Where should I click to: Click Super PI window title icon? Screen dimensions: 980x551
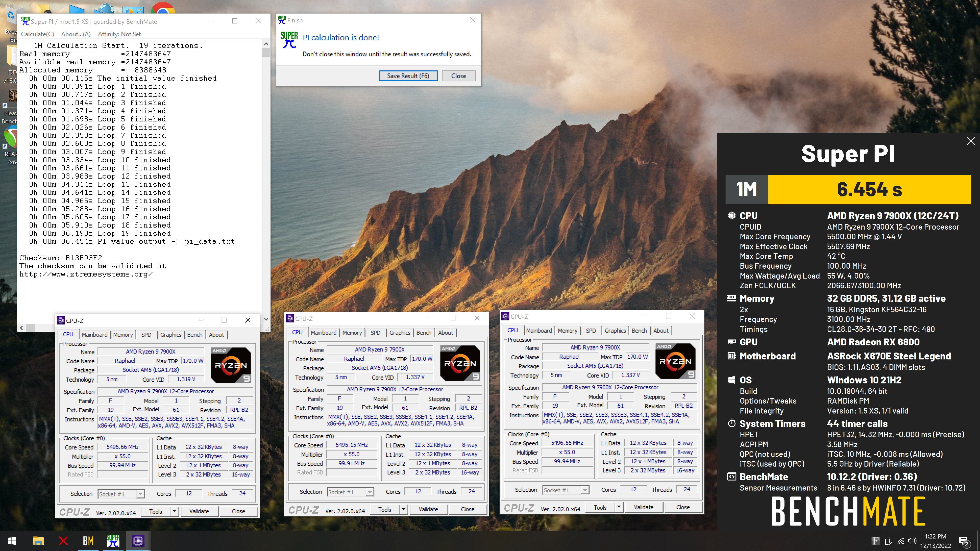[25, 21]
